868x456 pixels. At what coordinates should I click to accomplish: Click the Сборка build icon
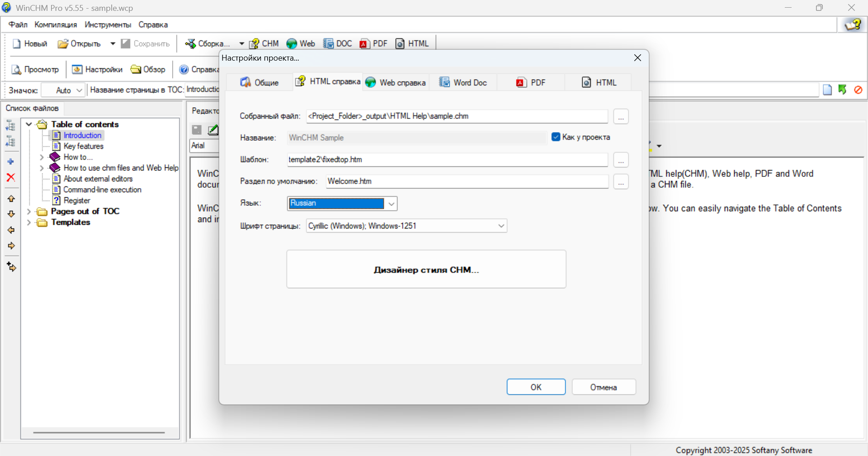190,43
